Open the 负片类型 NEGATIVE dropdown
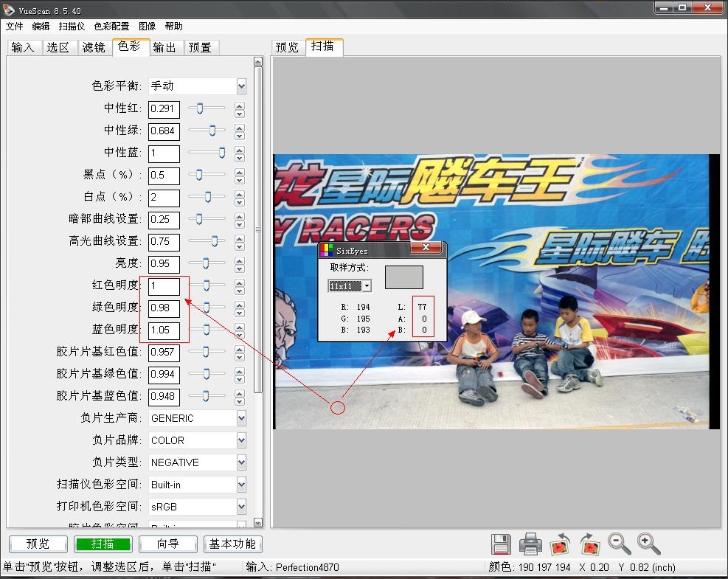The width and height of the screenshot is (728, 579). click(x=240, y=462)
